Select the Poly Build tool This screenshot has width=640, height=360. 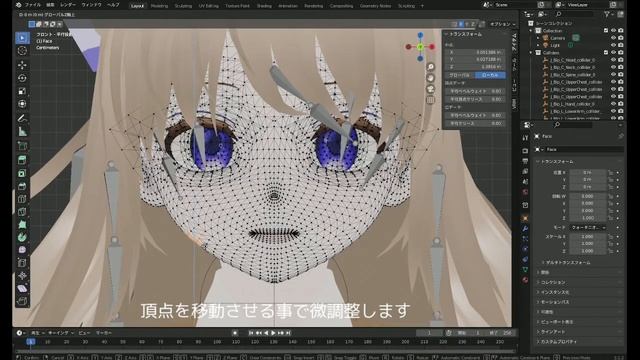(x=22, y=224)
